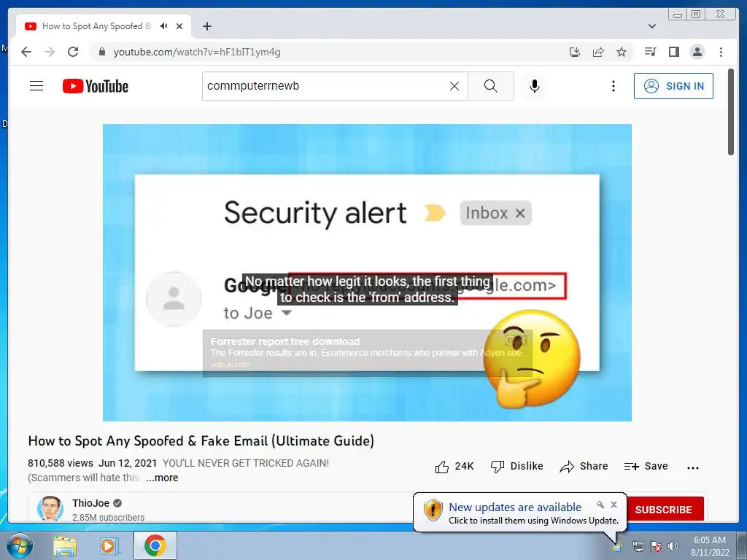Viewport: 747px width, 560px height.
Task: Click the search magnifier button
Action: click(491, 86)
